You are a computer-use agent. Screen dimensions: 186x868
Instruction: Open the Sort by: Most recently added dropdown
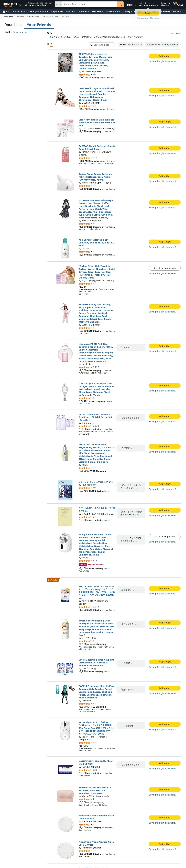point(162,44)
